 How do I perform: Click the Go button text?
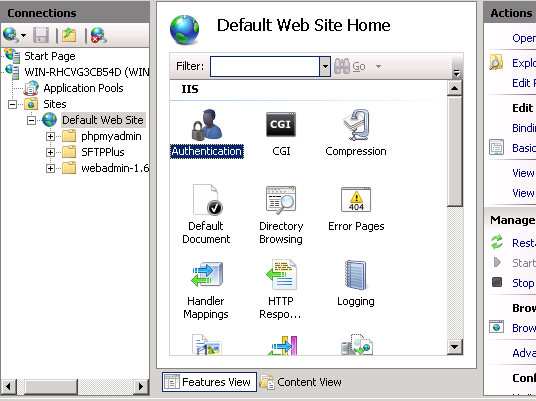359,66
